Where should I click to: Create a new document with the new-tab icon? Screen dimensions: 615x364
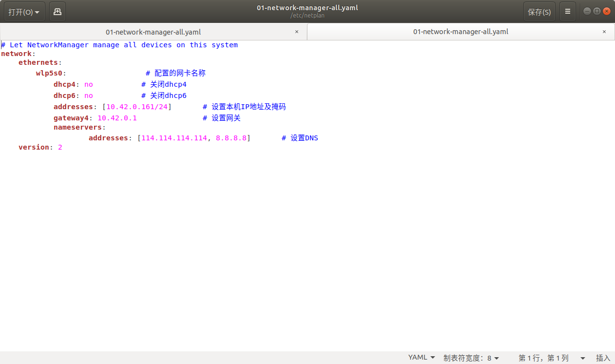(58, 12)
